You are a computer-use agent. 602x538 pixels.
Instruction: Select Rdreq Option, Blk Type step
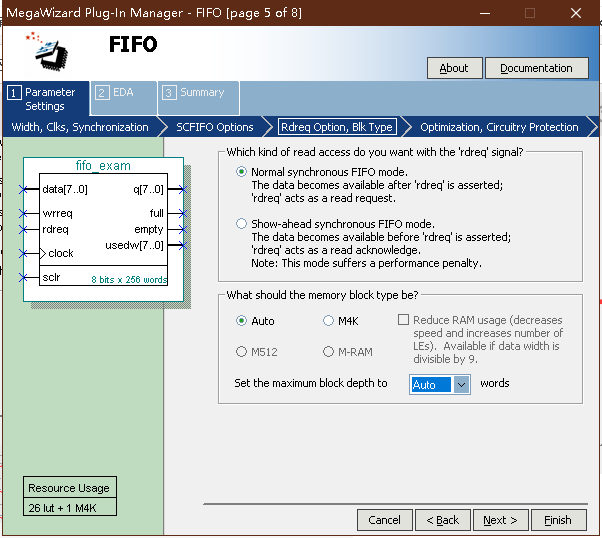tap(337, 127)
